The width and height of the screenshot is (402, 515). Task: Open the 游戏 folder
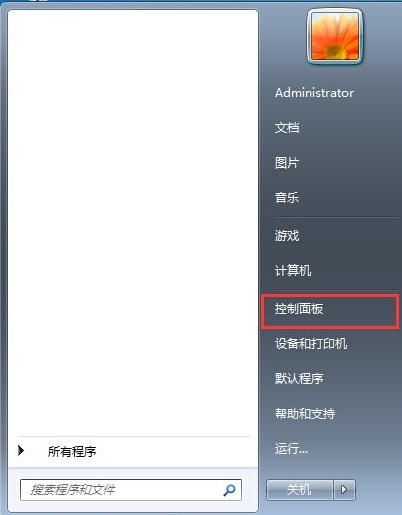[x=287, y=235]
